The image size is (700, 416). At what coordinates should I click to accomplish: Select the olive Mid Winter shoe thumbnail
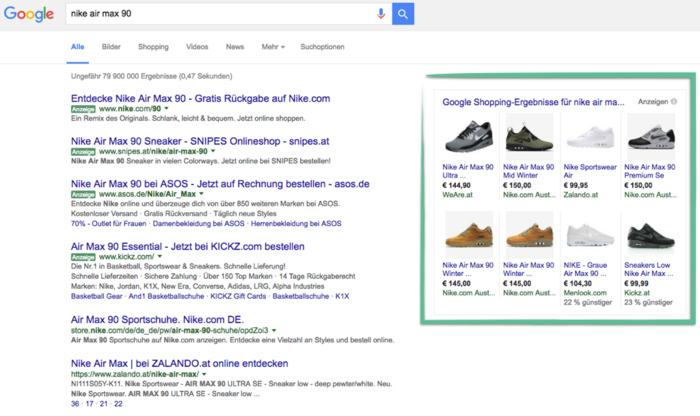pyautogui.click(x=529, y=133)
